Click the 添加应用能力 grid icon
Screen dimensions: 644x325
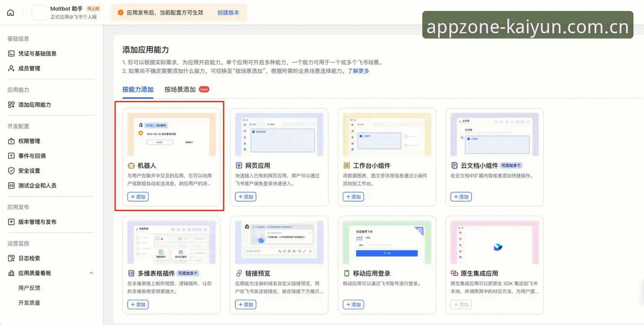coord(11,105)
